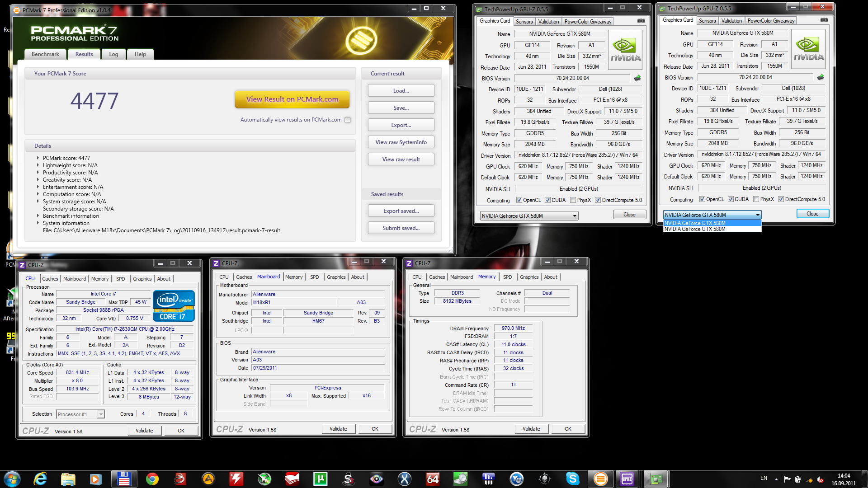The height and width of the screenshot is (488, 868).
Task: Click the screenshot camera icon in right GPU-Z
Action: click(824, 20)
